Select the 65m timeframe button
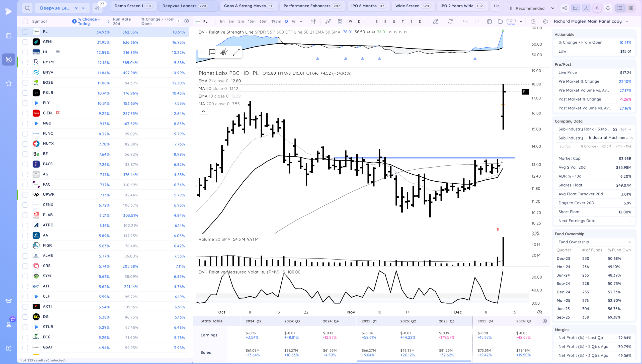The width and height of the screenshot is (642, 364). [x=263, y=22]
